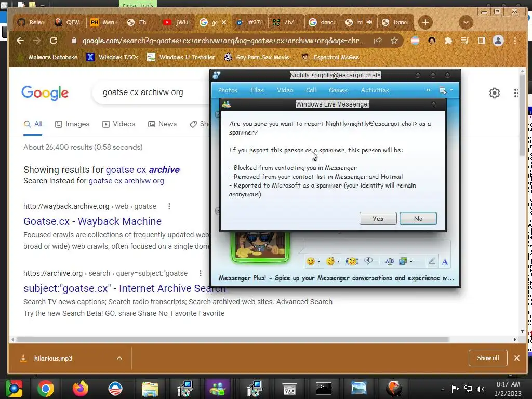The height and width of the screenshot is (399, 532).
Task: Expand the emoticon picker dropdown arrow
Action: point(318,262)
